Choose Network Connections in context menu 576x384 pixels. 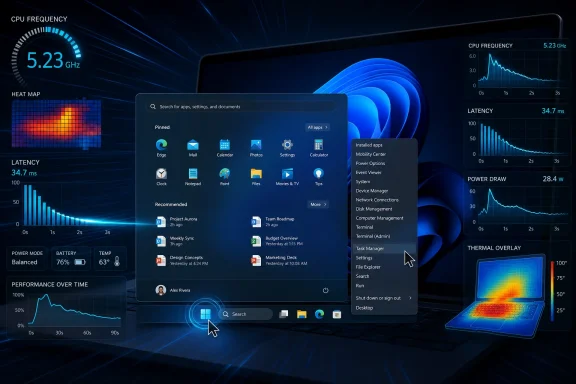pyautogui.click(x=377, y=200)
